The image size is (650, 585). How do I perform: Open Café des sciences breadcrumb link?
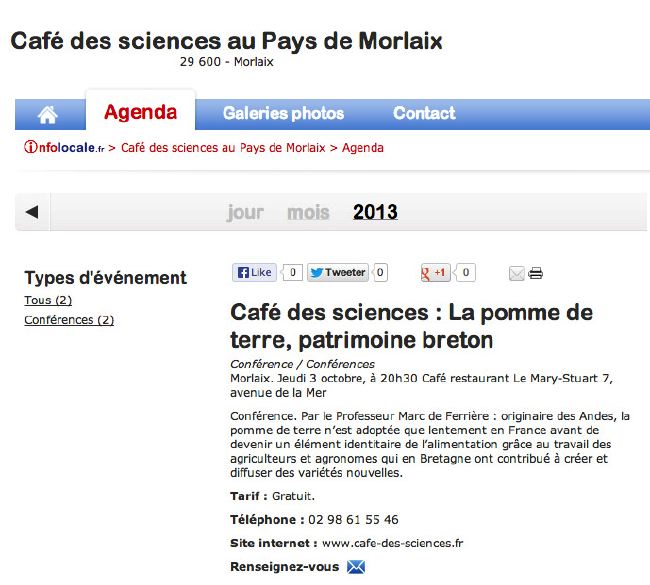(x=223, y=148)
